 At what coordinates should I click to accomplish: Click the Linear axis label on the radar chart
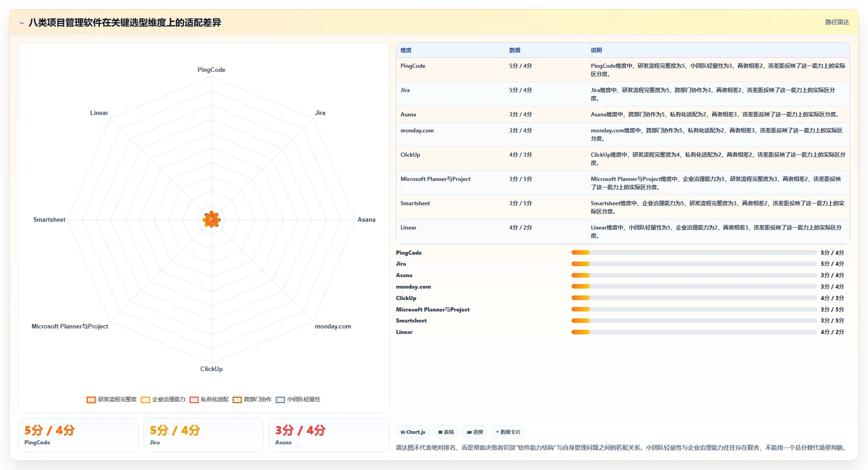tap(99, 113)
